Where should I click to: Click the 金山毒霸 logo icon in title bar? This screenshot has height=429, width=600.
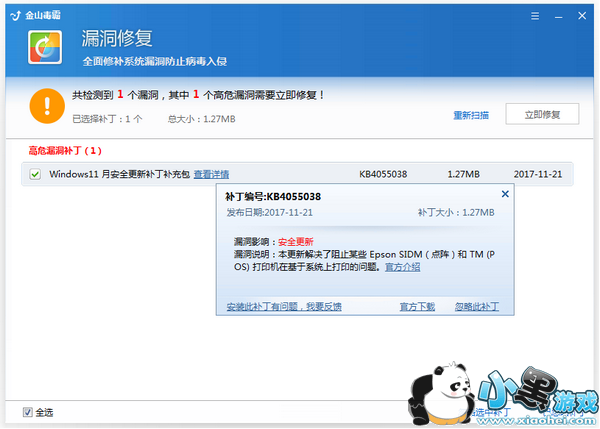pyautogui.click(x=16, y=15)
